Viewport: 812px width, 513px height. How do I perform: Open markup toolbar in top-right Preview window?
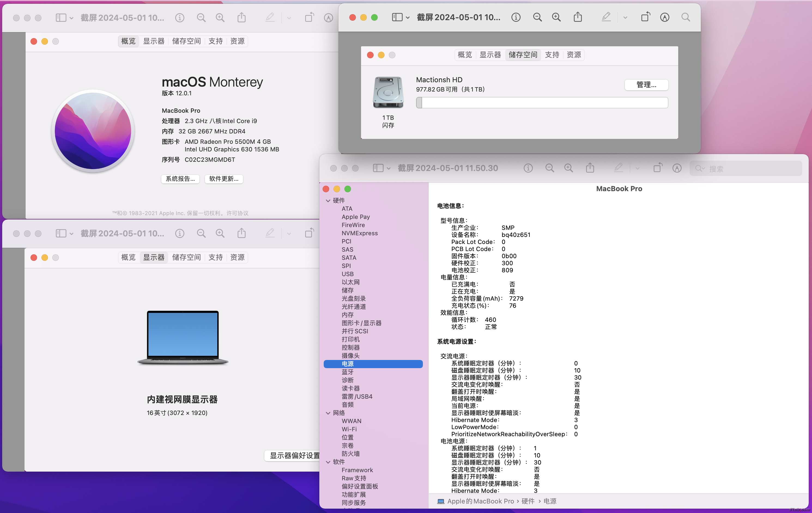click(x=664, y=17)
